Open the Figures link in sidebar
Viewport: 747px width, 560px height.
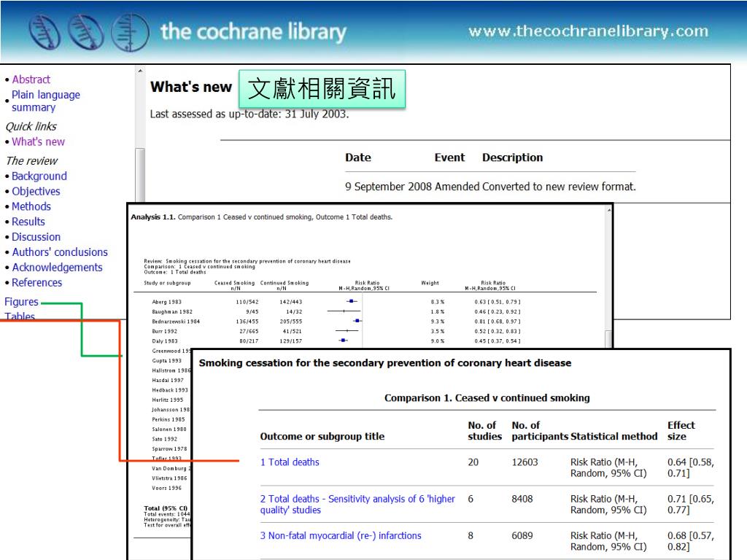tap(21, 302)
